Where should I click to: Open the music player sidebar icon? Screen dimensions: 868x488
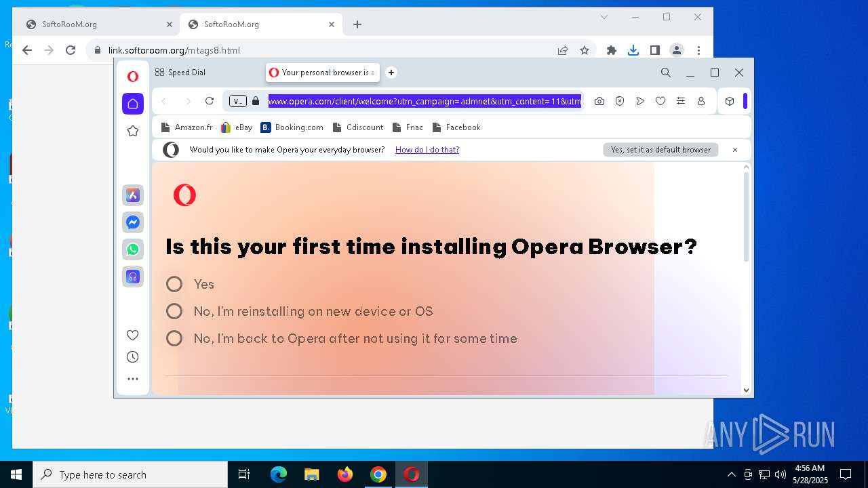(133, 277)
